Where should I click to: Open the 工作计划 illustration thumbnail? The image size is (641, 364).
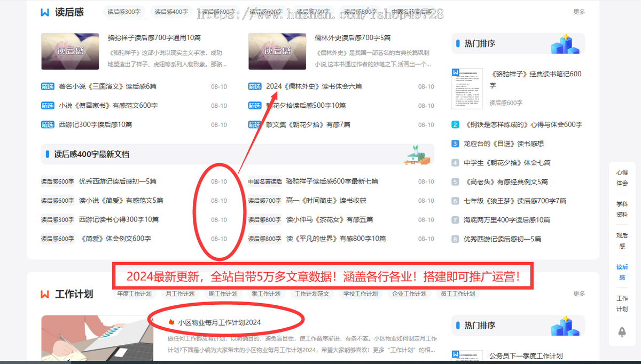(x=97, y=339)
